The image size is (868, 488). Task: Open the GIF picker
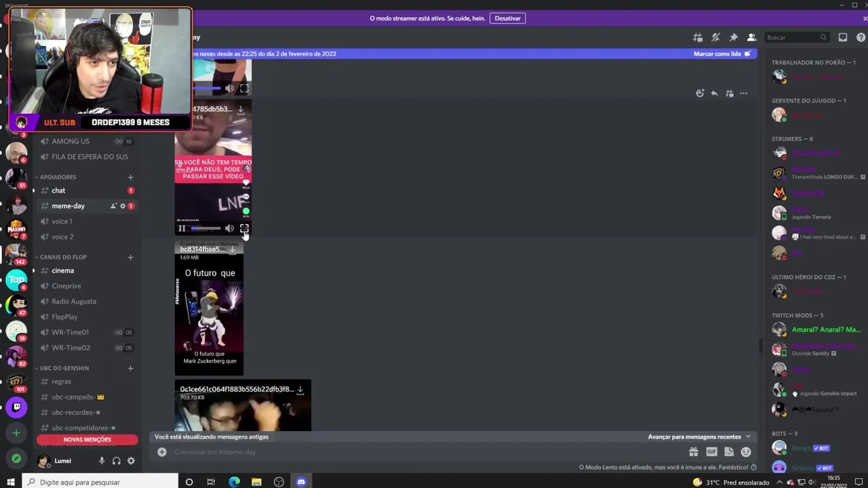[711, 452]
